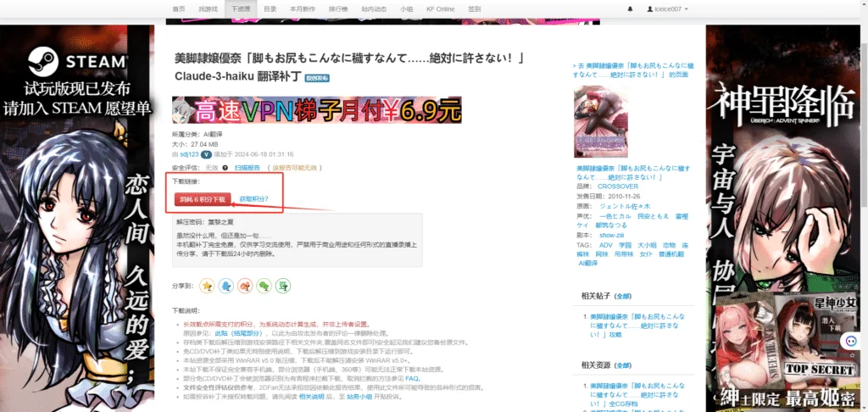Screen dimensions: 868x412
Task: Open the KF Online menu item
Action: pyautogui.click(x=440, y=8)
